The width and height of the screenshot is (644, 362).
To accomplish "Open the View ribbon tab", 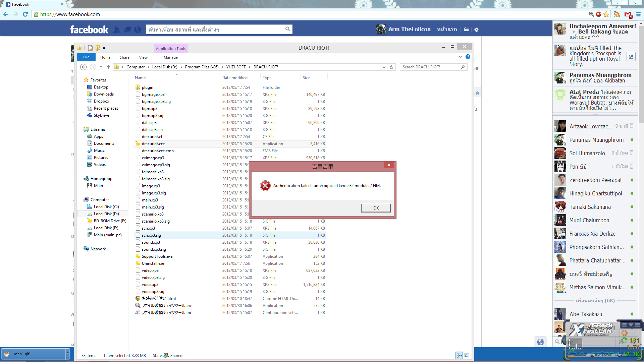I will 143,57.
